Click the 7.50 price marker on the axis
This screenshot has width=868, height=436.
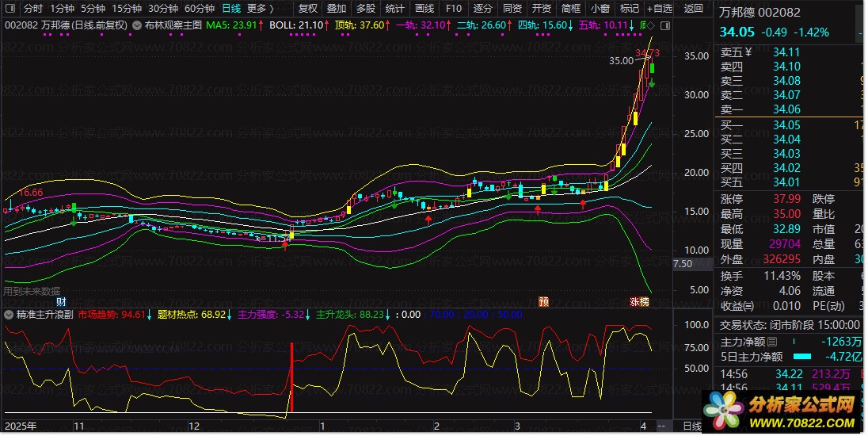682,264
